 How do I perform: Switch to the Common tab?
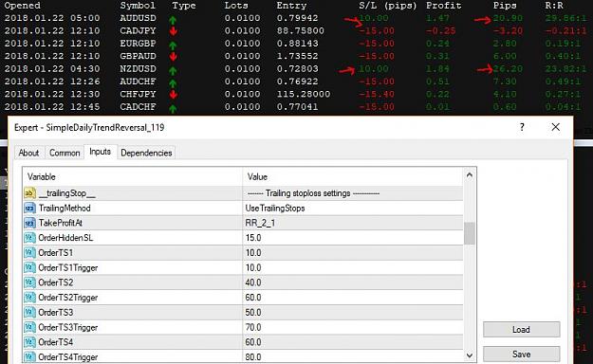click(x=65, y=153)
